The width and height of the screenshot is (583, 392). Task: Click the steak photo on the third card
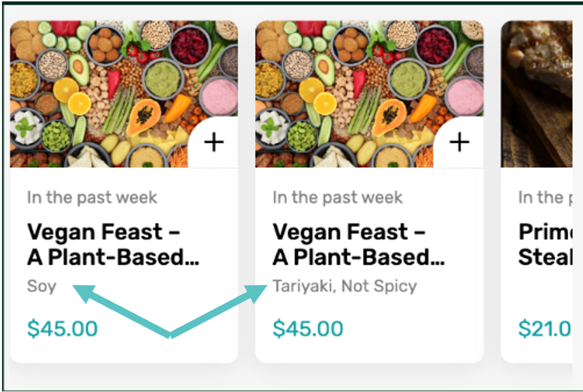coord(537,94)
